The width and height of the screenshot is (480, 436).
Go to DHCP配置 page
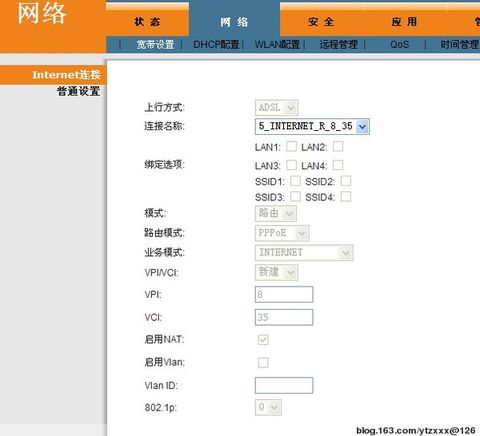[216, 44]
